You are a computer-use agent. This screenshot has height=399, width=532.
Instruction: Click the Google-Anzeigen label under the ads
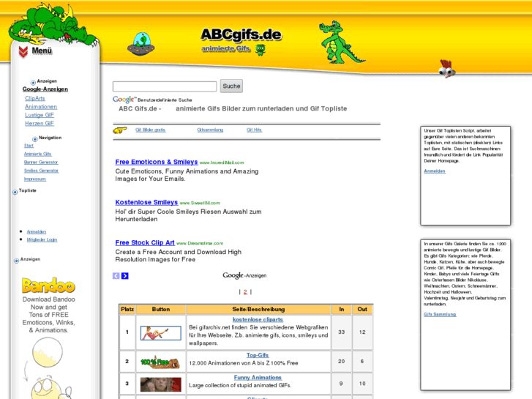244,275
